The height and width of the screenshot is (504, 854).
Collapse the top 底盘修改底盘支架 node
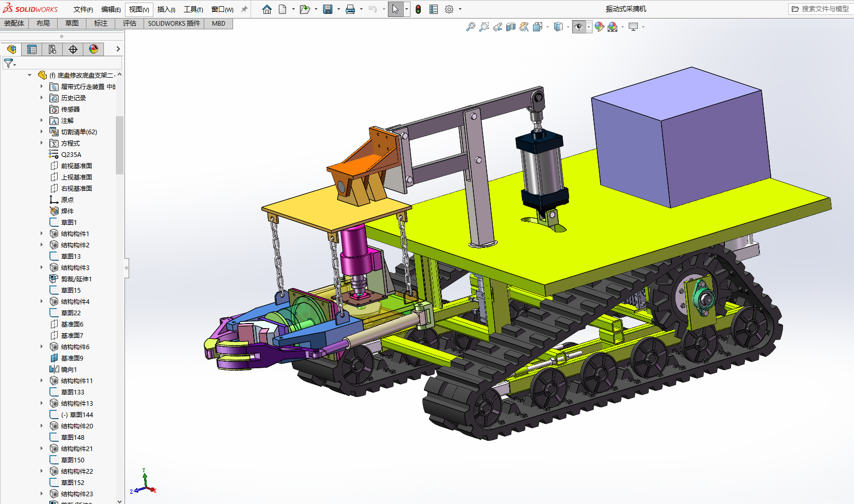tap(29, 75)
